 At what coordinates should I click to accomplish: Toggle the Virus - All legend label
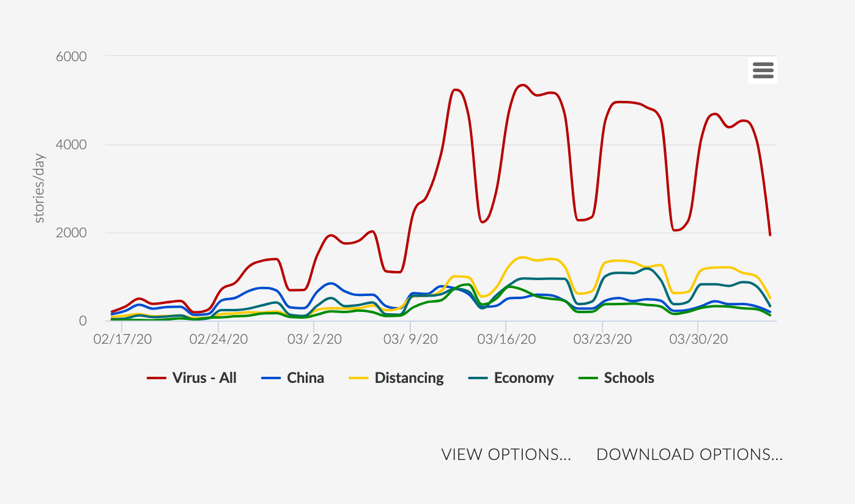pos(204,378)
